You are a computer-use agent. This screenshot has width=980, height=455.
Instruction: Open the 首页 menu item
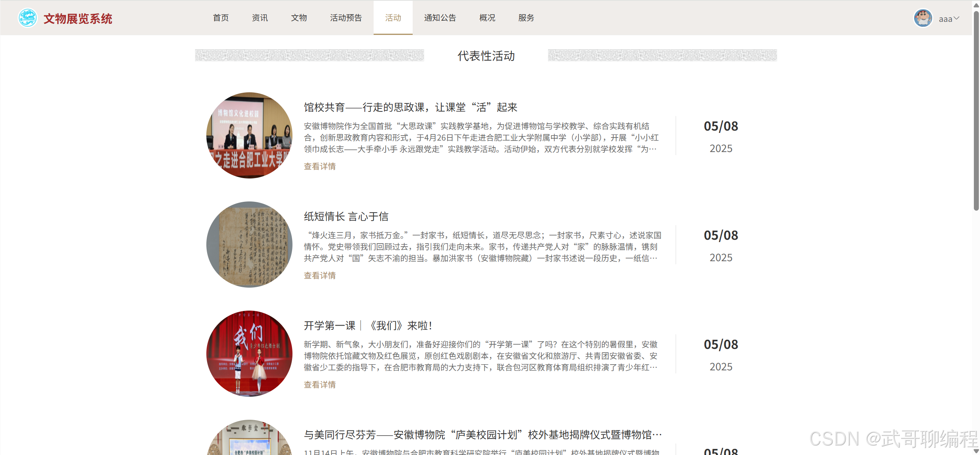click(x=220, y=18)
